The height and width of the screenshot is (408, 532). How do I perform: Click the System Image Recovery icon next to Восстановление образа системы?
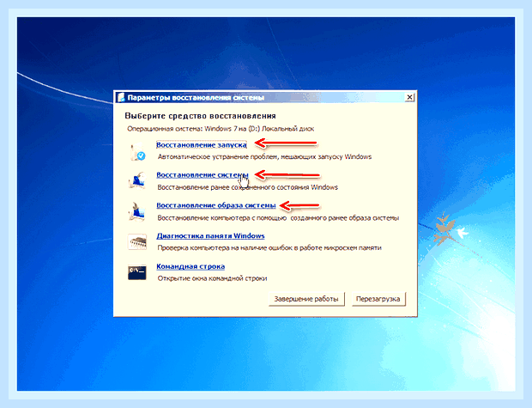pos(137,211)
